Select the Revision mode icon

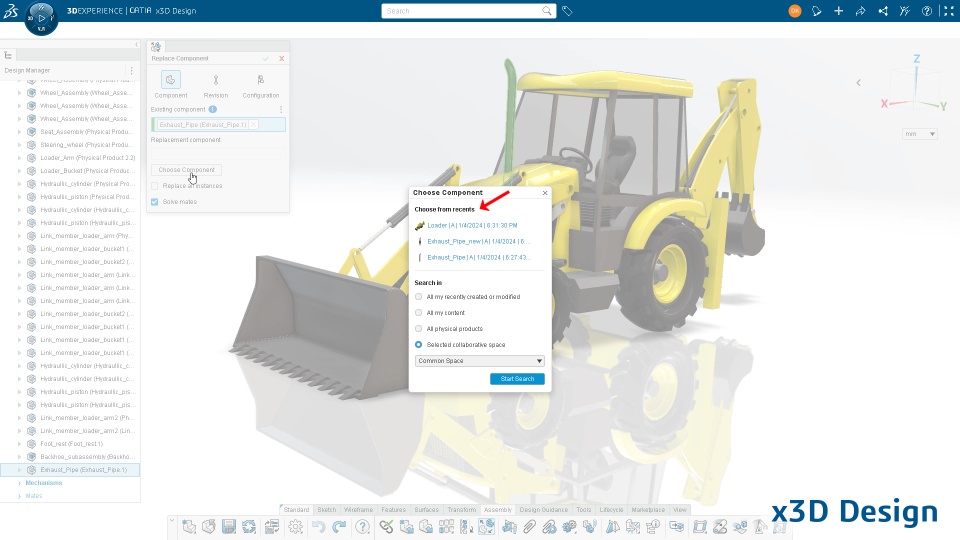[216, 80]
